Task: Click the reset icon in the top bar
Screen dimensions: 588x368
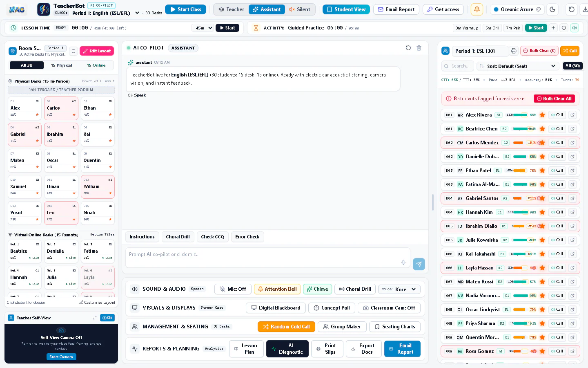Action: [572, 9]
